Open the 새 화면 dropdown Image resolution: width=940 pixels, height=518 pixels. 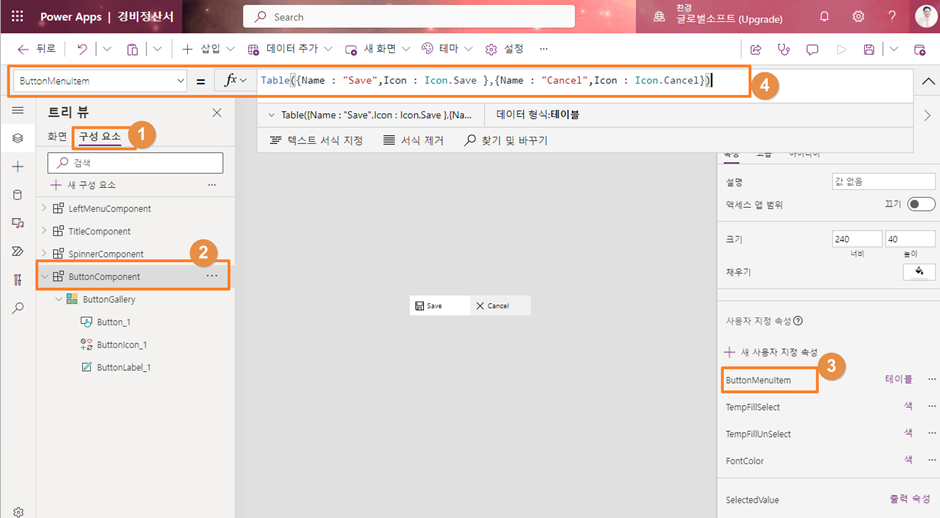point(406,49)
